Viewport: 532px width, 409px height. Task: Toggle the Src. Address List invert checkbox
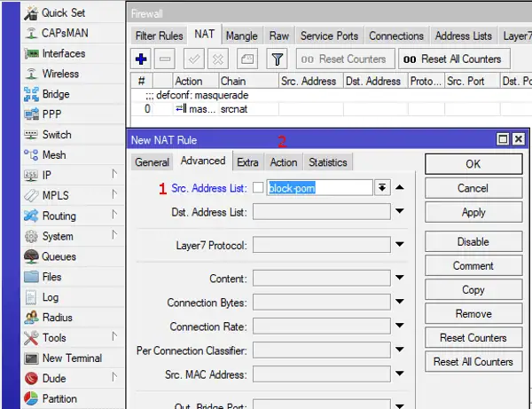(258, 187)
